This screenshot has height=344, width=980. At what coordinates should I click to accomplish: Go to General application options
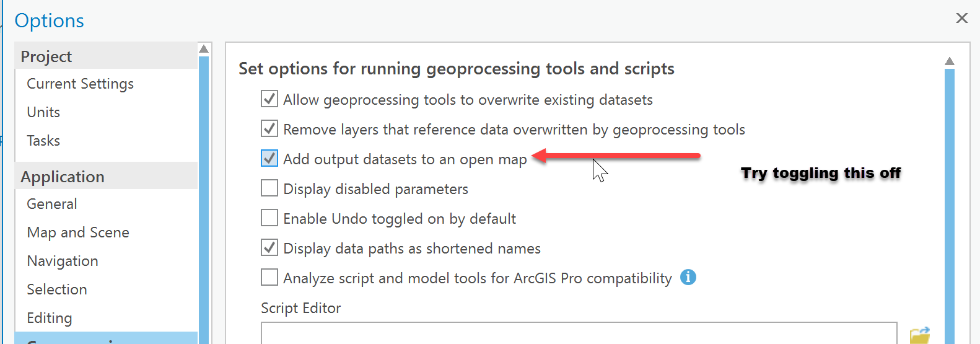tap(52, 204)
